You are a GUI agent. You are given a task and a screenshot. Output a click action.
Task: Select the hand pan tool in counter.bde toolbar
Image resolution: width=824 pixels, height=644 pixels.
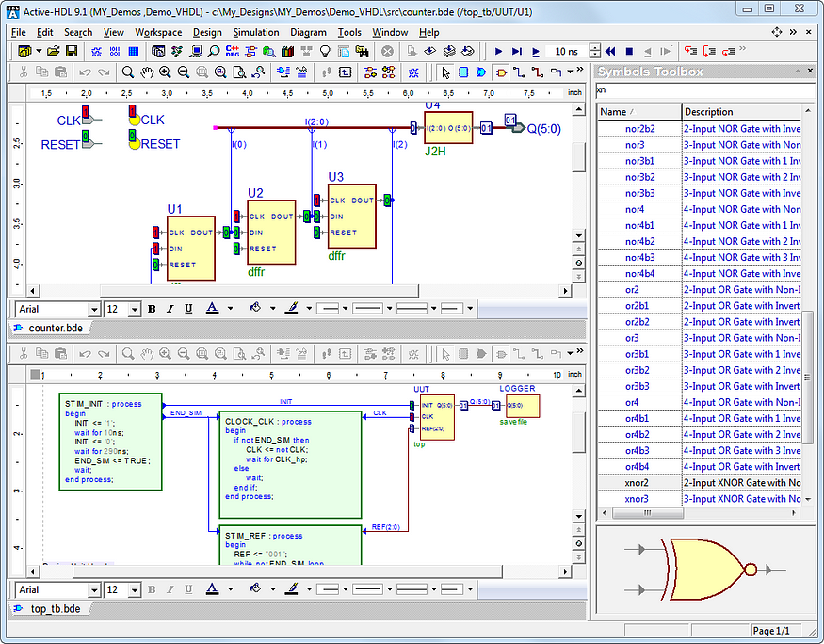pos(147,72)
